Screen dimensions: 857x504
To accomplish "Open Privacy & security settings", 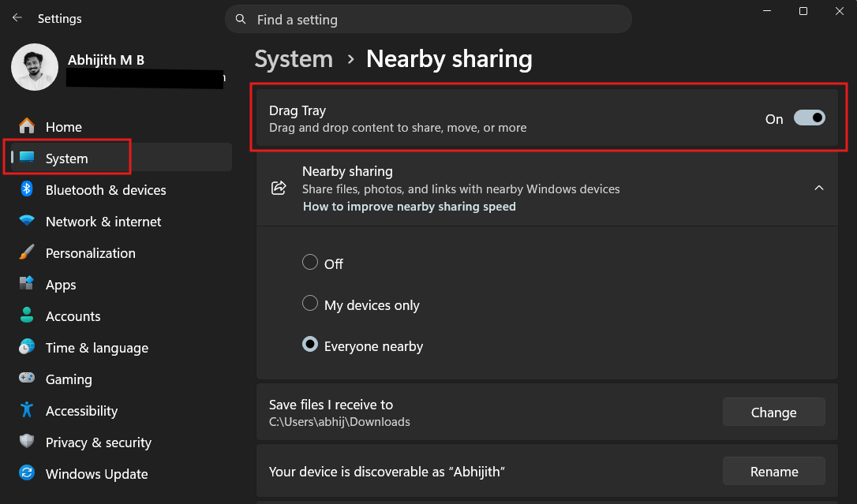I will pyautogui.click(x=98, y=442).
